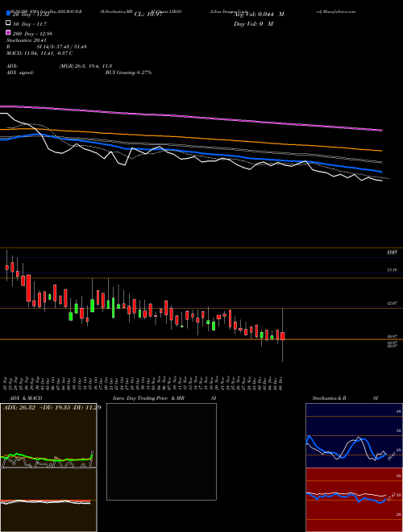Select the '50 Day = 11.7' legend text
The width and height of the screenshot is (403, 532).
30,24
